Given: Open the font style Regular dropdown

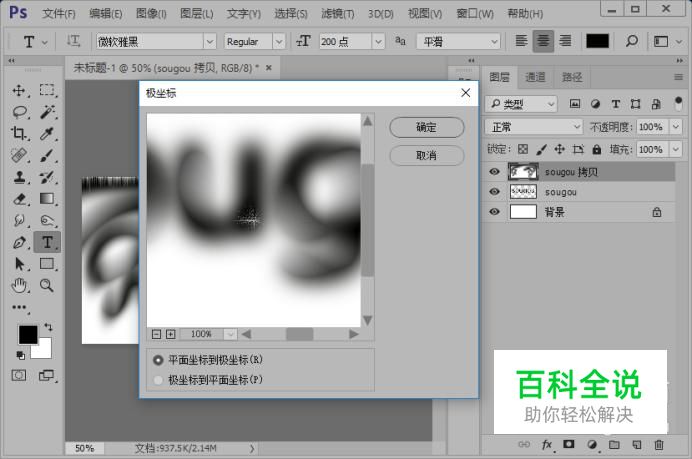Looking at the screenshot, I should point(279,41).
